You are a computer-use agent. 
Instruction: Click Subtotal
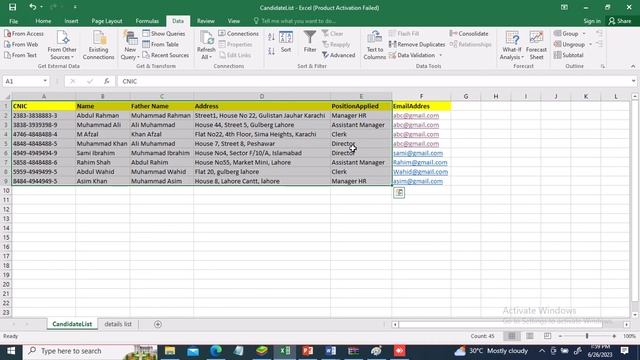tap(569, 55)
